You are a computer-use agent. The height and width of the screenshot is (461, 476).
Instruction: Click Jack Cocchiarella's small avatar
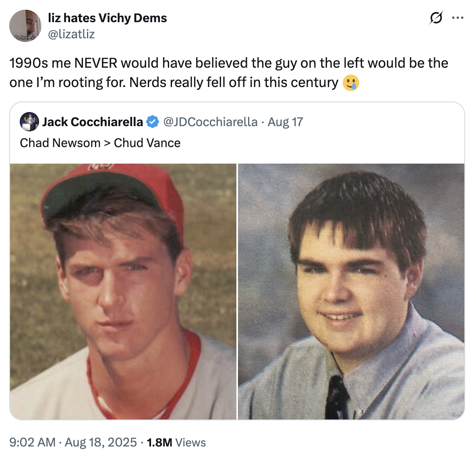[29, 122]
